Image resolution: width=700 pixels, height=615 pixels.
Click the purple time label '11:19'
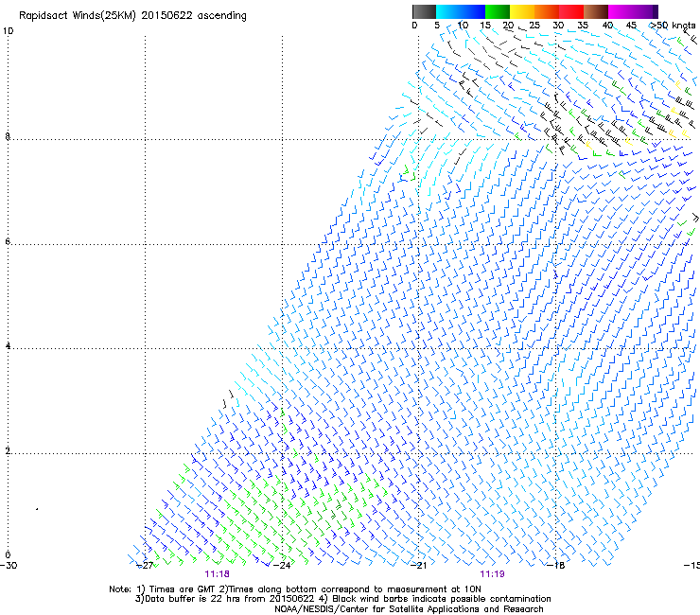(x=493, y=574)
